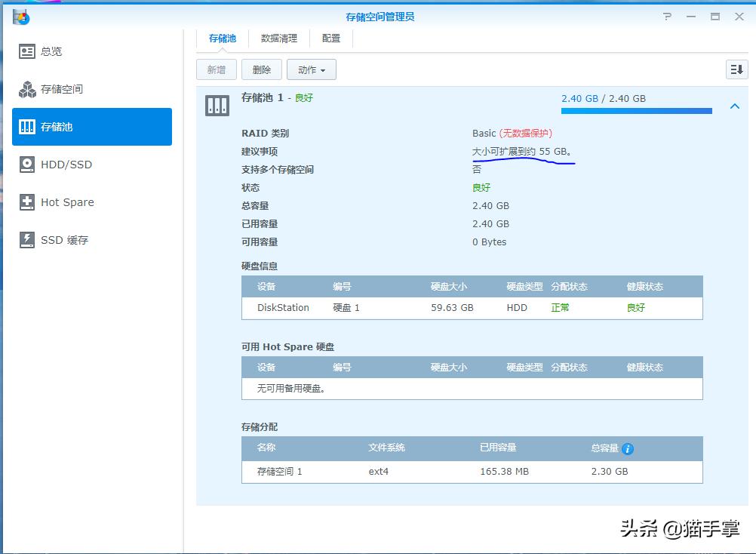The width and height of the screenshot is (756, 554).
Task: Click the sort order icon above the pool list
Action: pos(736,69)
